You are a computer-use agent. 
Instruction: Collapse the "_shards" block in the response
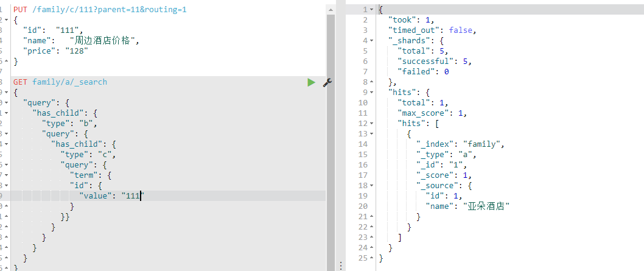(372, 41)
